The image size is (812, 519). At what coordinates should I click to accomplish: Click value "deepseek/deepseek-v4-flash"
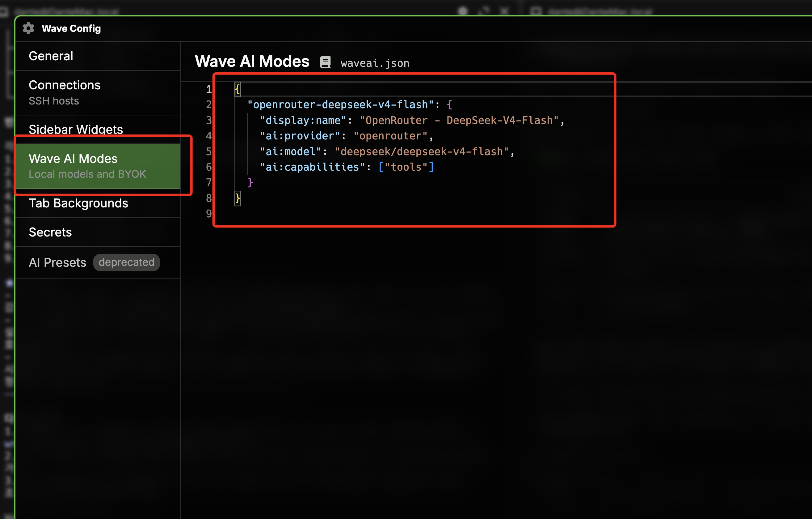pos(422,151)
